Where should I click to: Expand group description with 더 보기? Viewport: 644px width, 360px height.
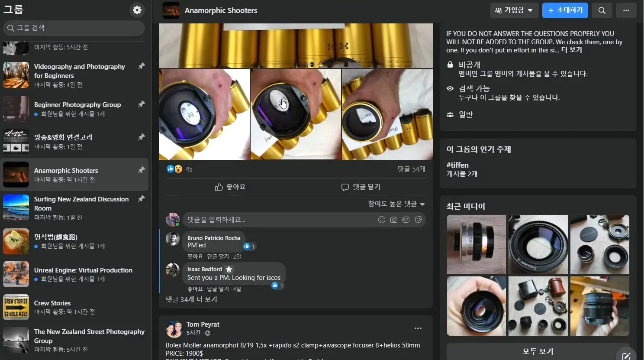(571, 50)
